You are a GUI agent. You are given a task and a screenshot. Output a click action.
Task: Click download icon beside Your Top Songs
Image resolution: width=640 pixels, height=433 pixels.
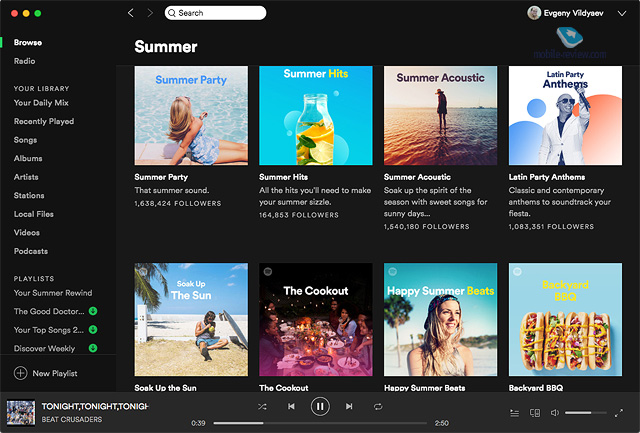point(93,329)
